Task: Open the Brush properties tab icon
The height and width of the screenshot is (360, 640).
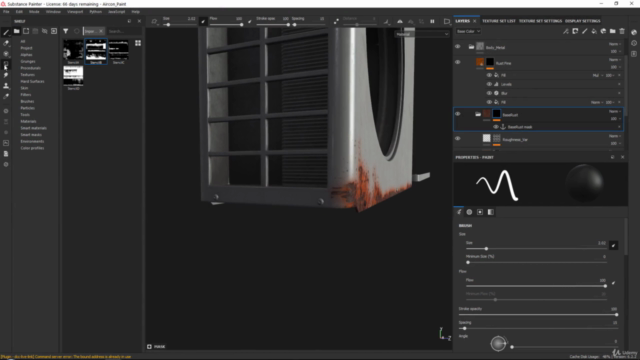Action: 459,212
